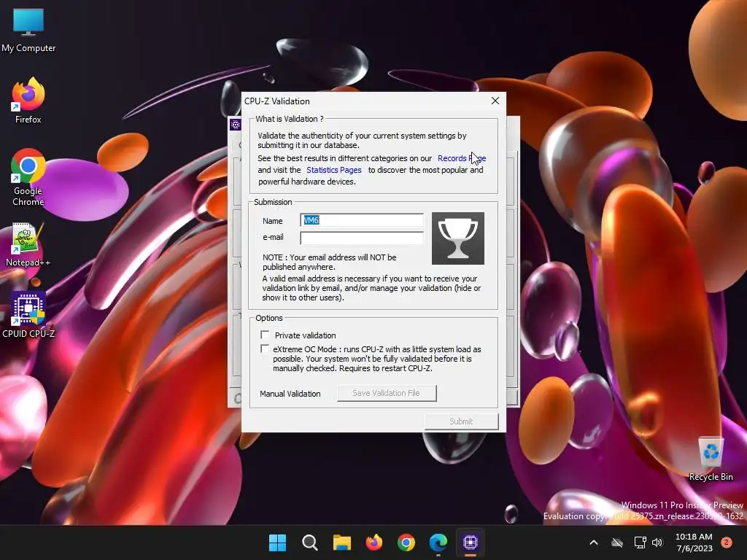Viewport: 747px width, 560px height.
Task: Open My Computer desktop icon
Action: pos(28,29)
